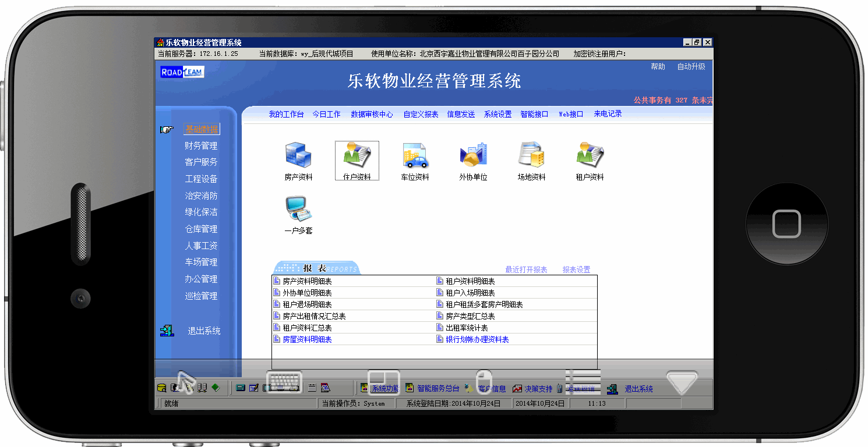Viewport: 868px width, 447px height.
Task: Open 来电记录 tab
Action: click(x=608, y=114)
